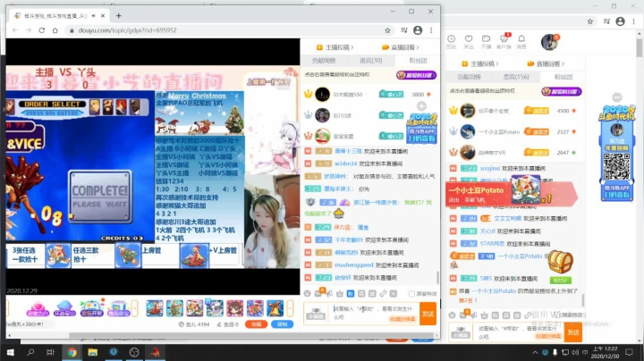The image size is (644, 361).
Task: Open 客户端 client icon in background window
Action: 504,41
